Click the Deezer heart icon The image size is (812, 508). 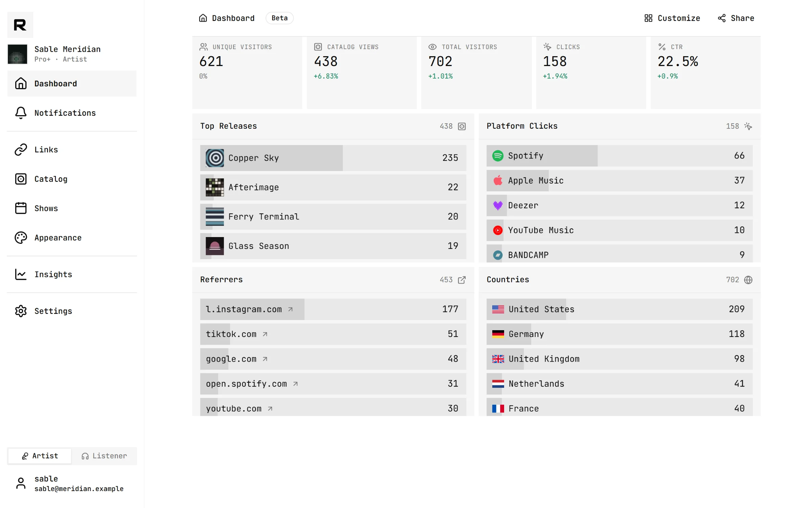point(498,205)
